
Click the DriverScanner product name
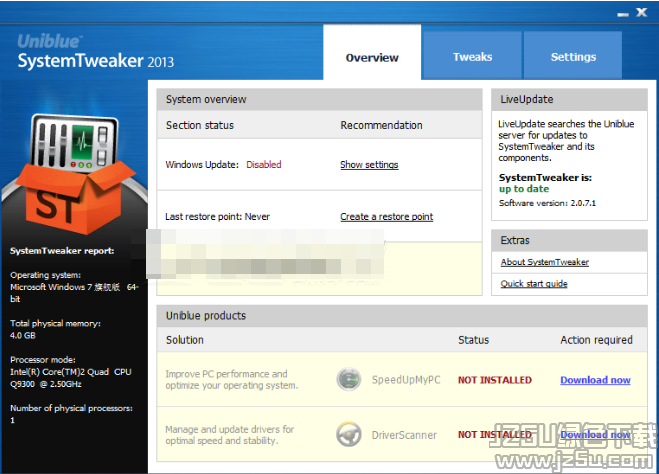click(404, 435)
